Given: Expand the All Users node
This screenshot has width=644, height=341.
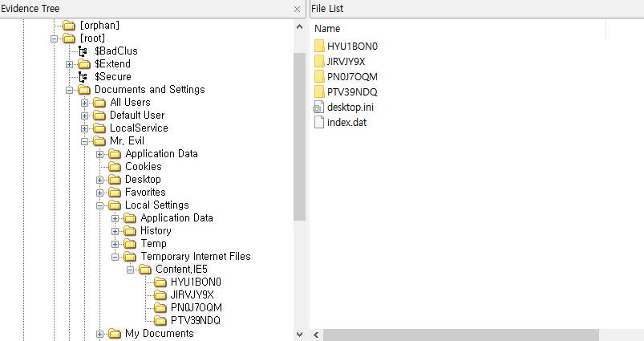Looking at the screenshot, I should tap(84, 103).
